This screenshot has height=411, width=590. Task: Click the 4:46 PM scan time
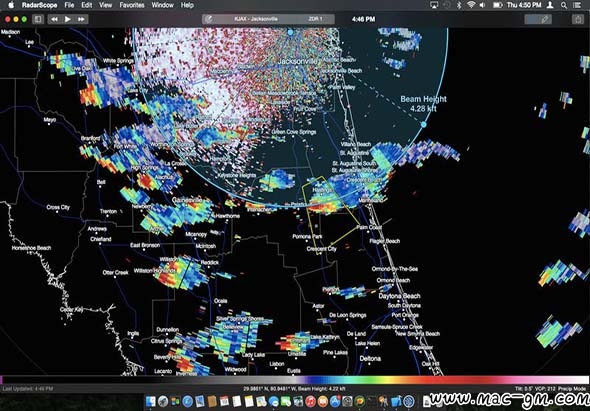tap(363, 19)
